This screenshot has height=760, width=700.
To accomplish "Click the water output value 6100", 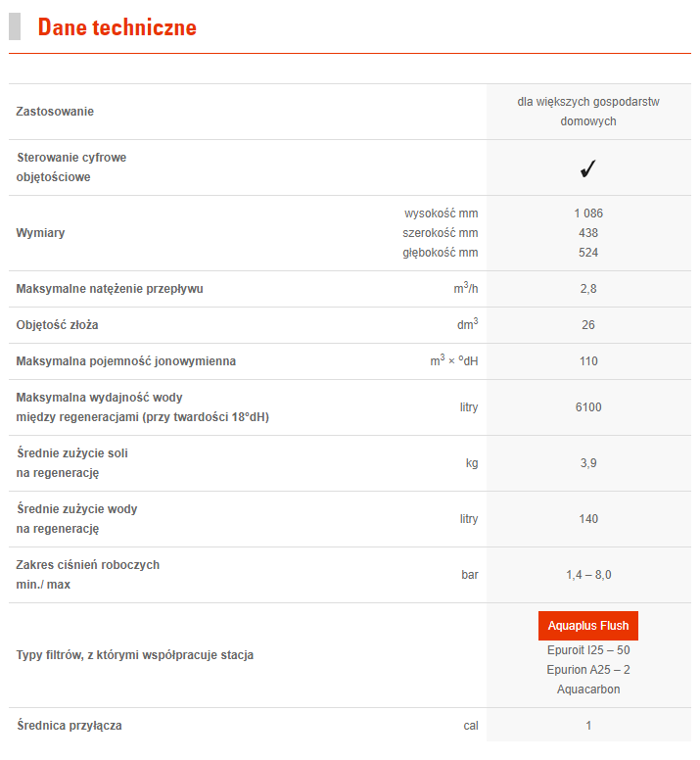I will coord(587,407).
